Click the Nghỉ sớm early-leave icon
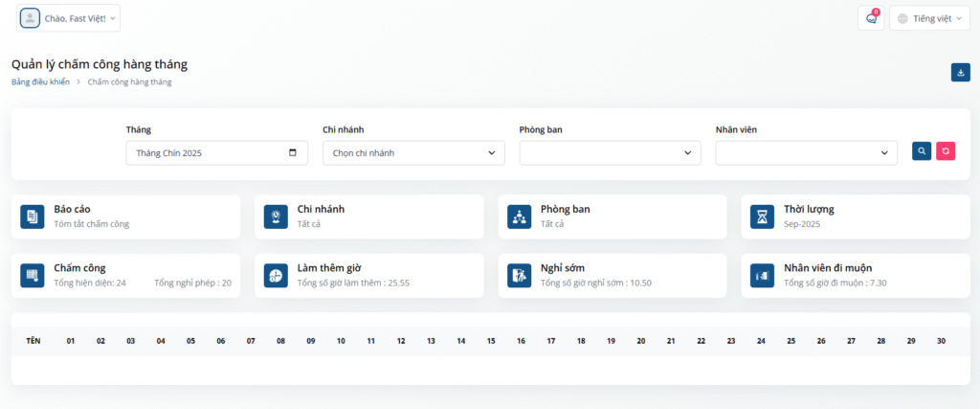This screenshot has height=409, width=980. (519, 275)
